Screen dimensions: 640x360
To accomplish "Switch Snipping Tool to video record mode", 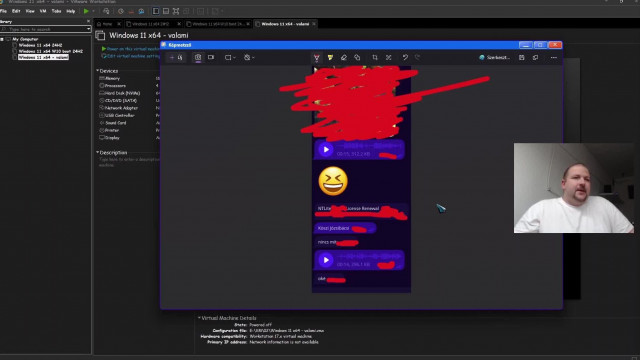I will point(211,58).
